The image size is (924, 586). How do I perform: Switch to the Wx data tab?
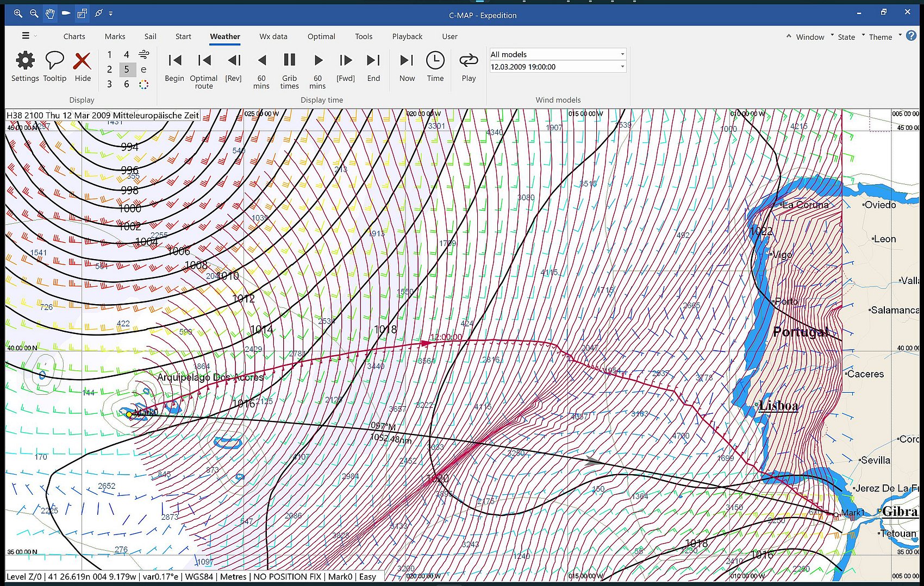pyautogui.click(x=273, y=36)
